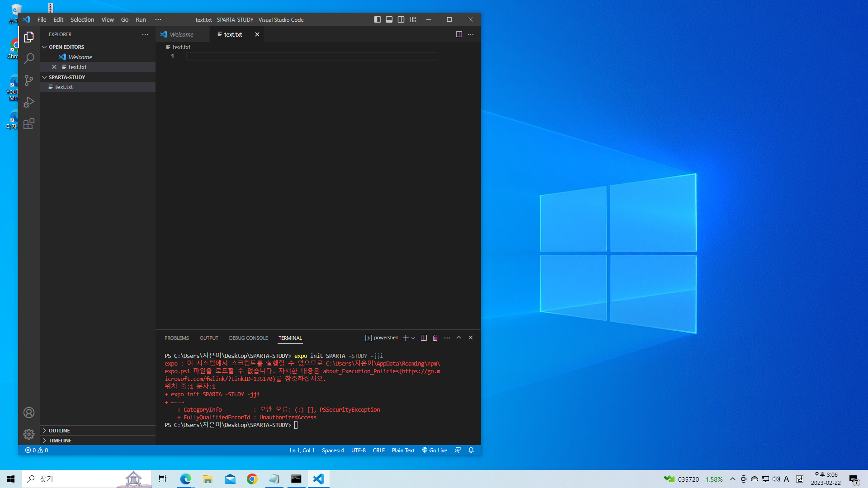
Task: Open the View menu
Action: click(108, 19)
